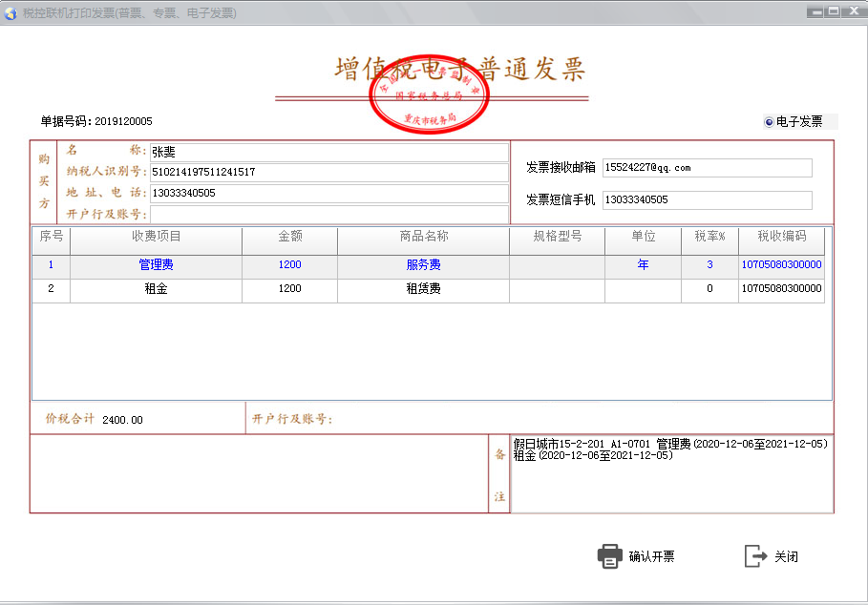868x605 pixels.
Task: Select the 管理费 cell in row 1
Action: pos(156,265)
